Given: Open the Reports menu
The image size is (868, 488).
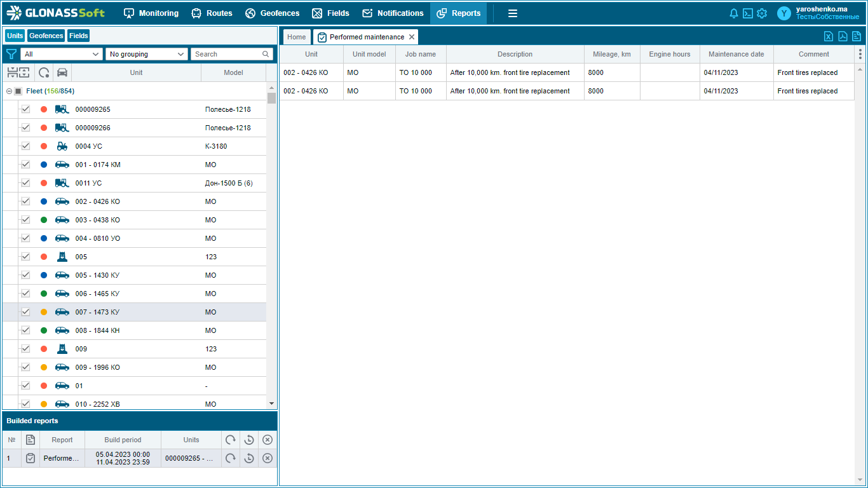Looking at the screenshot, I should [458, 13].
